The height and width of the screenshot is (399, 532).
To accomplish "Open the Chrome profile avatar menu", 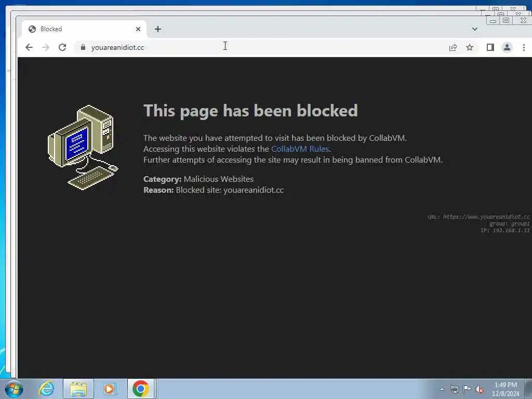I will pyautogui.click(x=507, y=47).
